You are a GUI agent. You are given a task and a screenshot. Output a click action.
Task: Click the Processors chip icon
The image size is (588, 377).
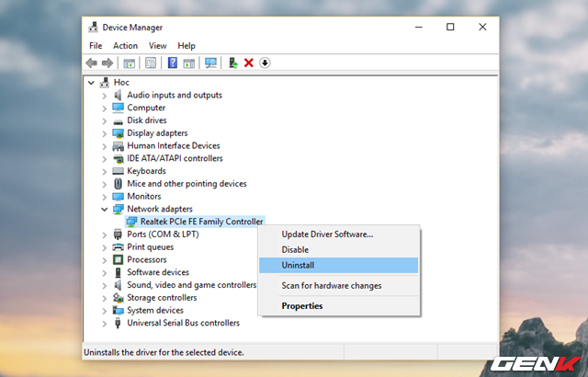pos(119,260)
